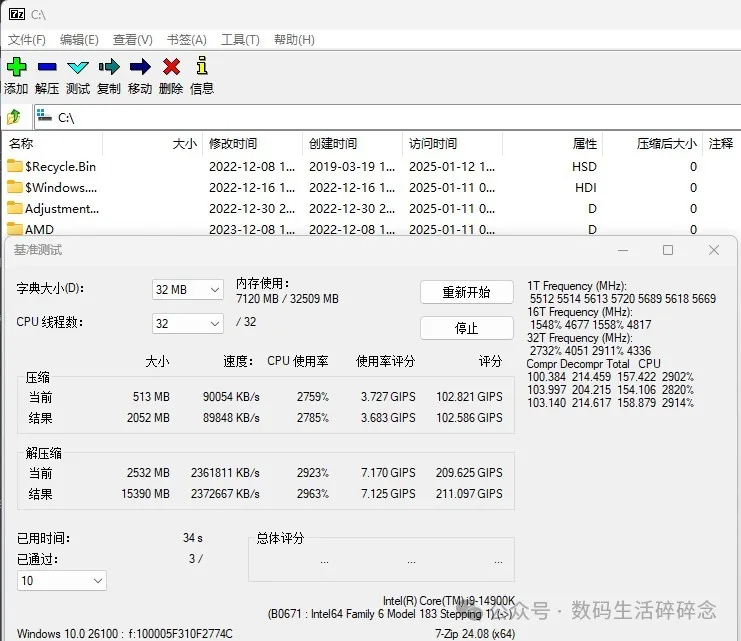Run the Test (测试) checkmark tool
741x641 pixels.
coord(78,67)
